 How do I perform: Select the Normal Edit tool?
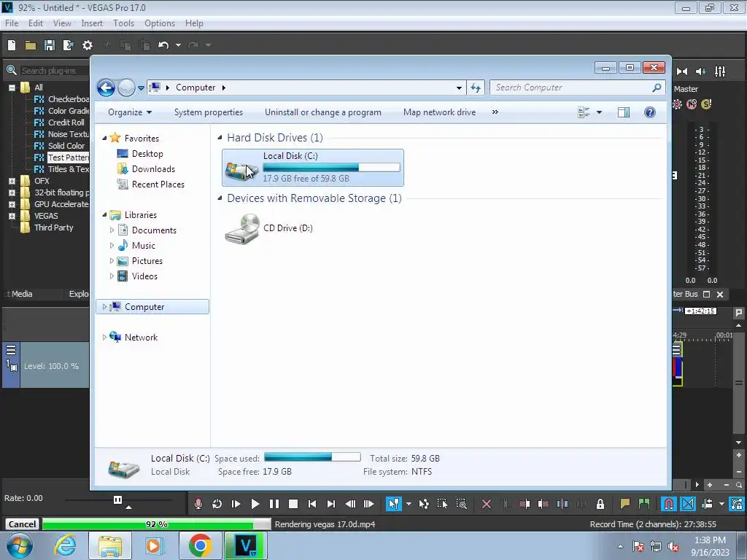(x=393, y=504)
